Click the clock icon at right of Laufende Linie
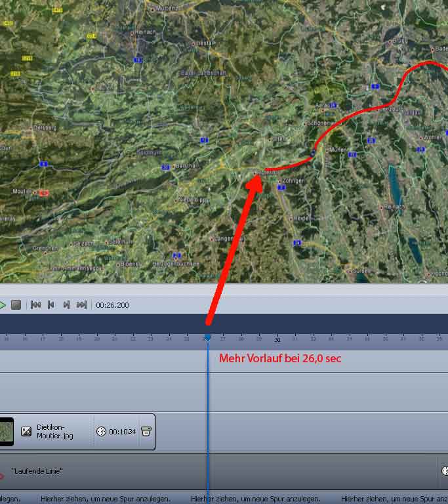The image size is (448, 504). coord(445,471)
